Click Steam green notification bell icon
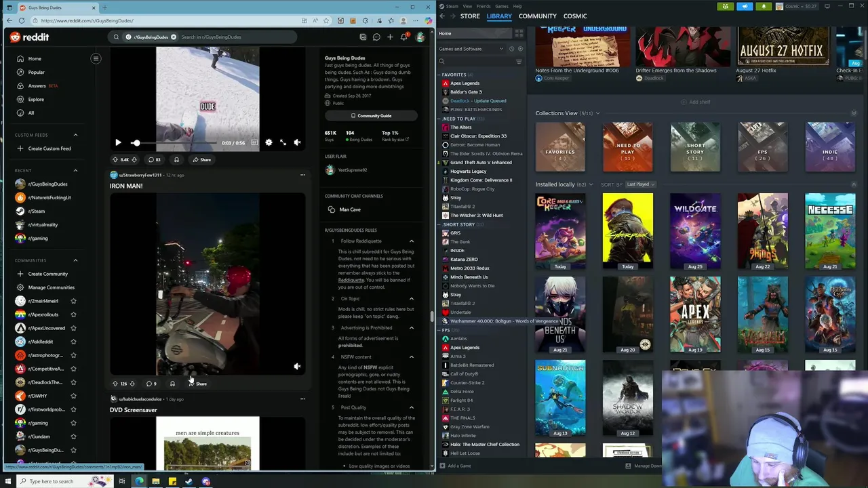Viewport: 868px width, 488px height. (764, 6)
